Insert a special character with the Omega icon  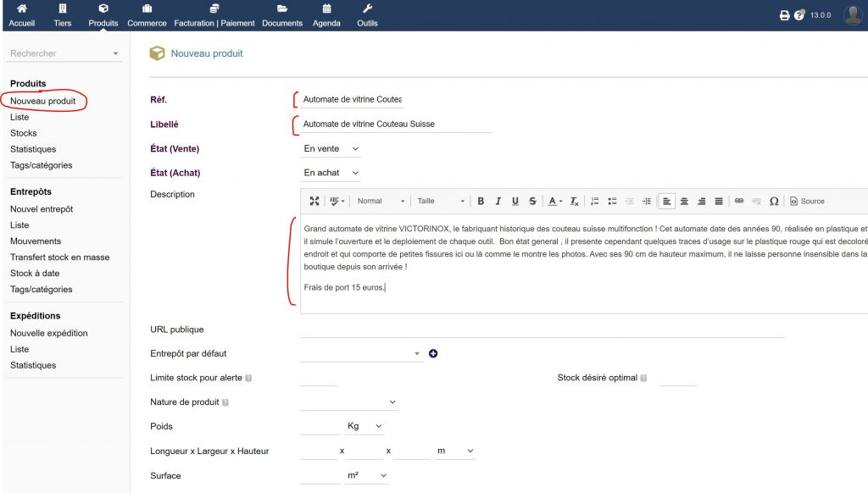774,201
